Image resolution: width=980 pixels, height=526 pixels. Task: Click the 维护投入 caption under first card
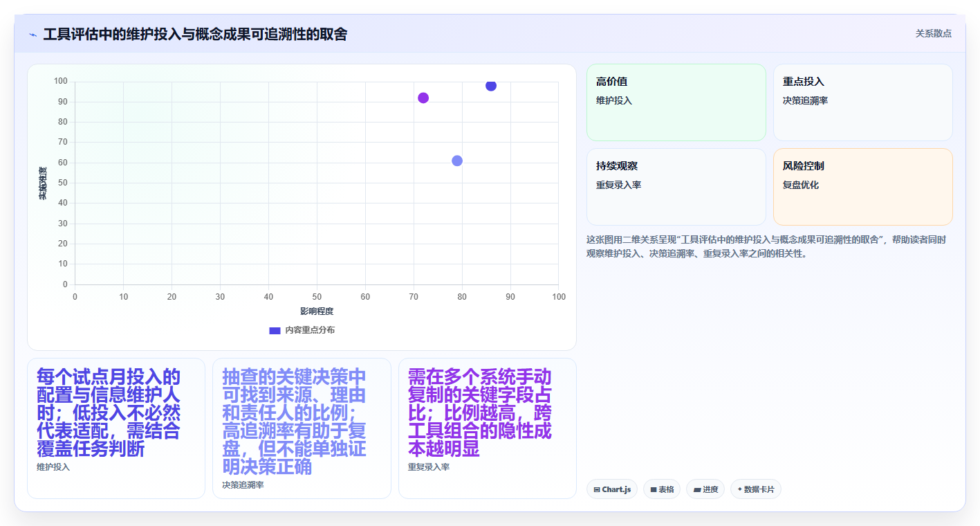53,467
